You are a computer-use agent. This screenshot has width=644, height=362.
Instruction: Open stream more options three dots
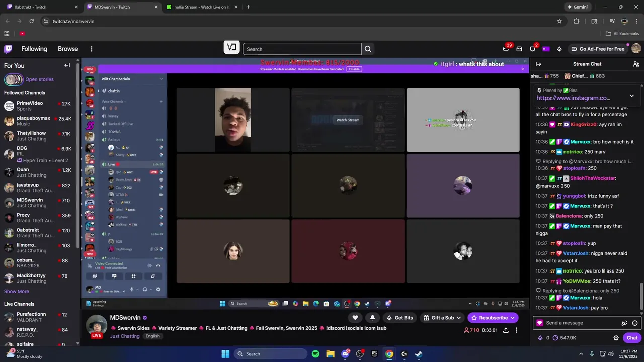tap(516, 330)
